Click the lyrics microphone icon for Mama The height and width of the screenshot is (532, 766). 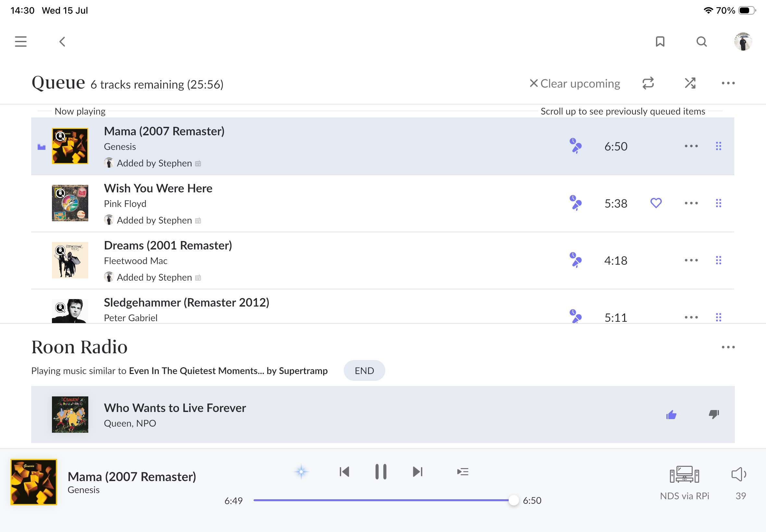(x=575, y=146)
